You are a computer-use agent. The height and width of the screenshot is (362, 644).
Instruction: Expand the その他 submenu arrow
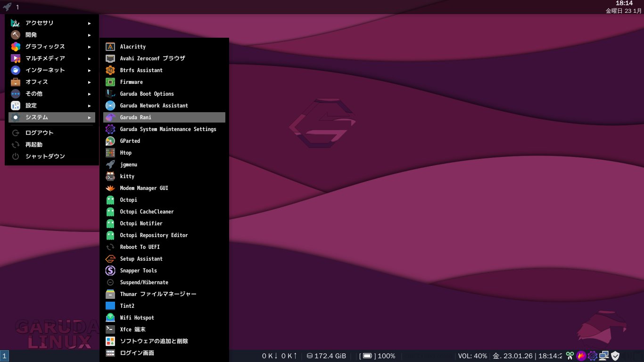coord(90,94)
